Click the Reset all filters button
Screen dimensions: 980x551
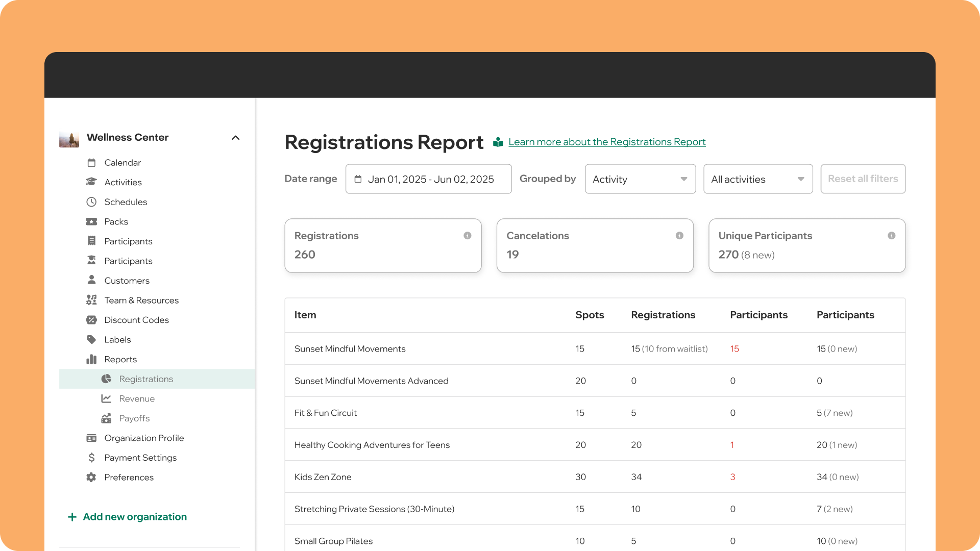pos(863,179)
